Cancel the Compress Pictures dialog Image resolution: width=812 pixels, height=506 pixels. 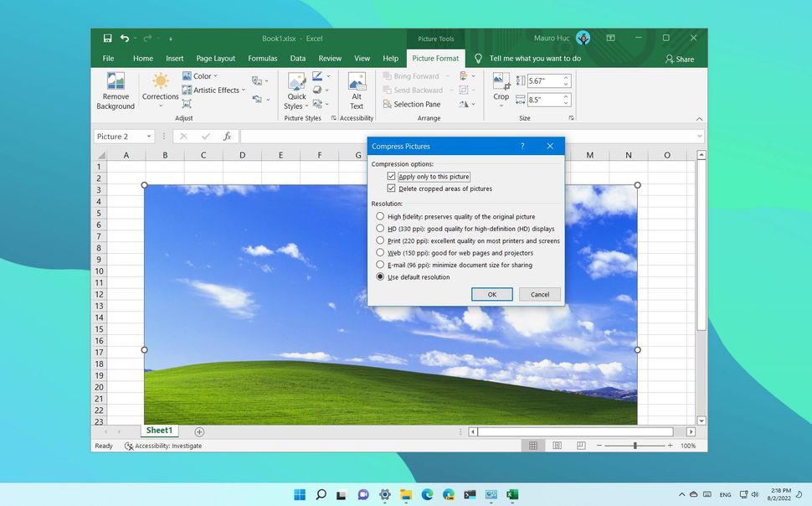coord(539,294)
